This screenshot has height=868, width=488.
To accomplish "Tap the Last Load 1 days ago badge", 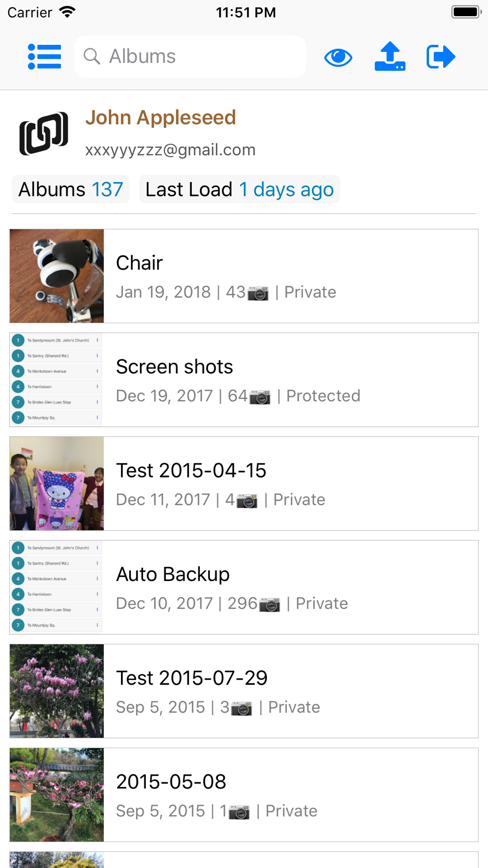I will click(x=240, y=189).
